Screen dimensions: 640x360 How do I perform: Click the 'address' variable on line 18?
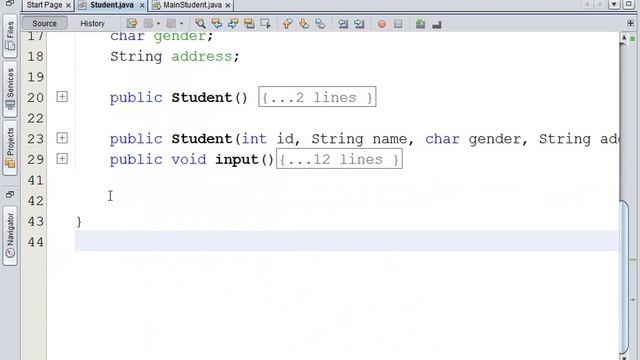[x=202, y=56]
